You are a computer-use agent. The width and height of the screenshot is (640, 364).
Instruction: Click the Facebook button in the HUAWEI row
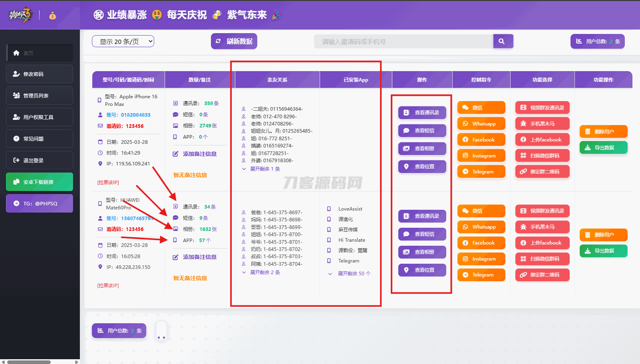481,243
